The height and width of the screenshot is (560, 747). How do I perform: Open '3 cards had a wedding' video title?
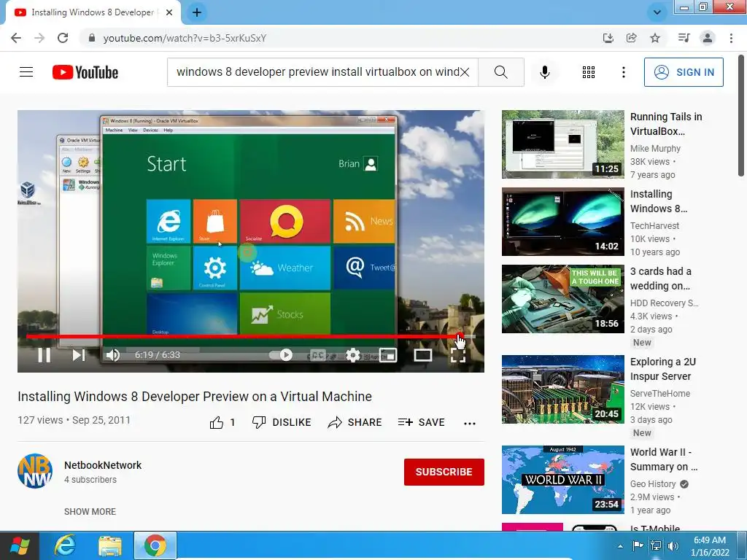(x=661, y=279)
